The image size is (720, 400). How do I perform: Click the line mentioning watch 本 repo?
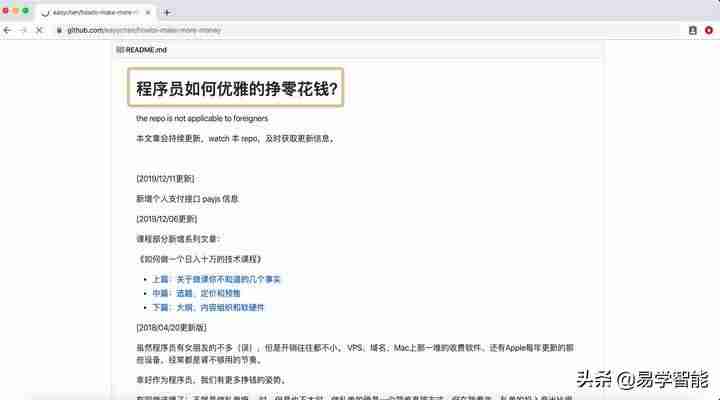236,139
